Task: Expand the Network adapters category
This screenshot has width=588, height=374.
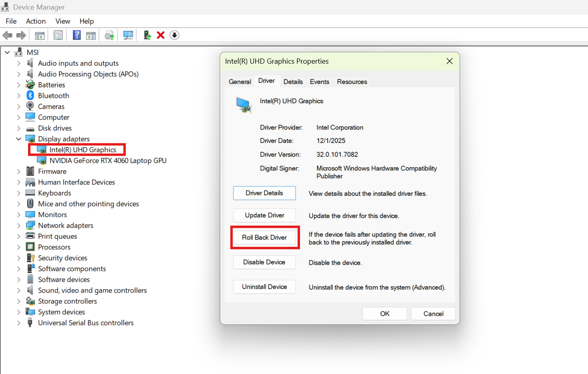Action: pyautogui.click(x=18, y=225)
